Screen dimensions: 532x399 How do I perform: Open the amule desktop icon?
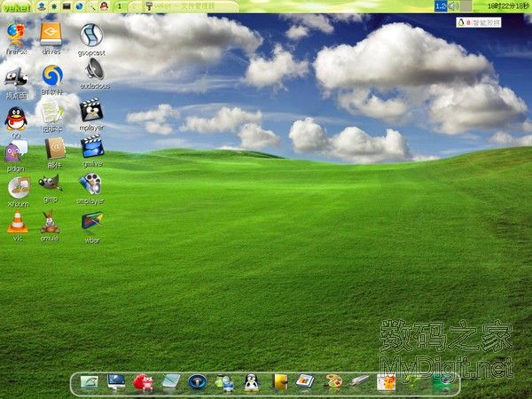50,222
